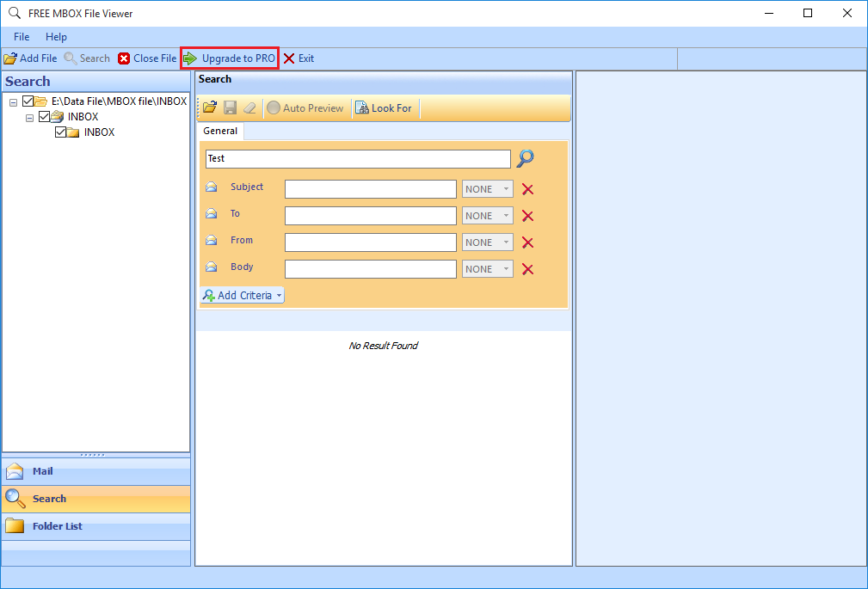Collapse the root MBOX file tree node

[x=14, y=101]
